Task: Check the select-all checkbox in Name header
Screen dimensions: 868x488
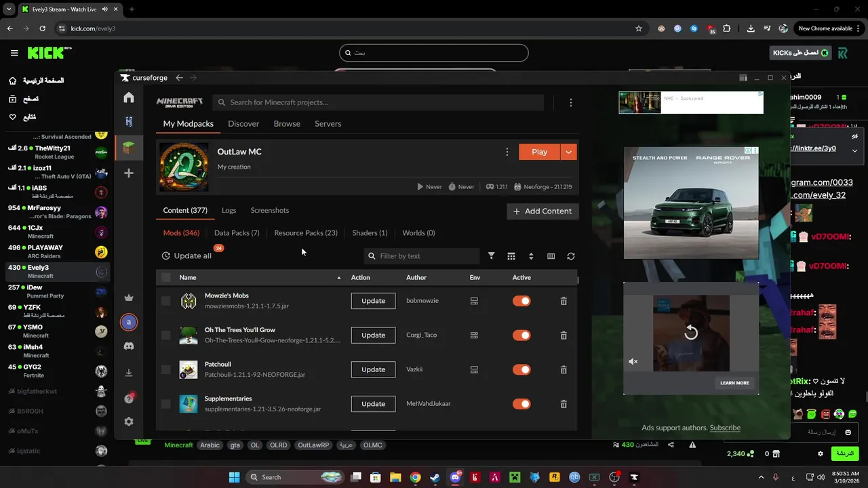Action: 166,277
